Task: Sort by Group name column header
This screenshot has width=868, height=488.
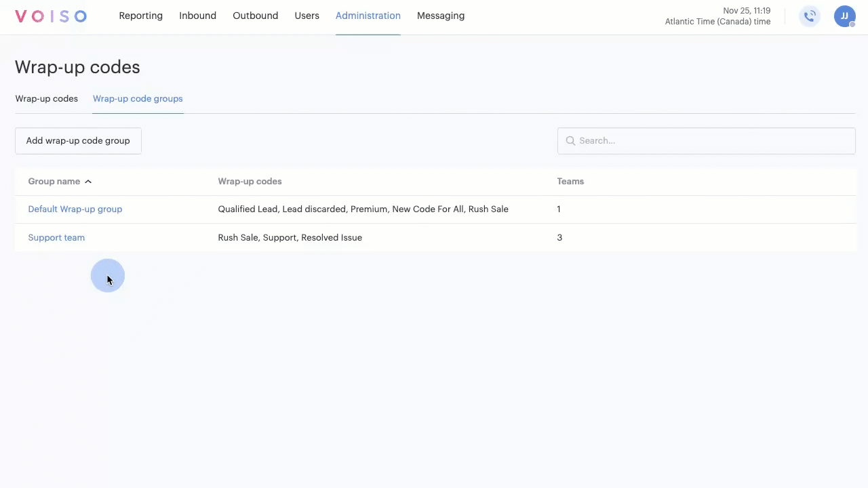Action: tap(54, 182)
